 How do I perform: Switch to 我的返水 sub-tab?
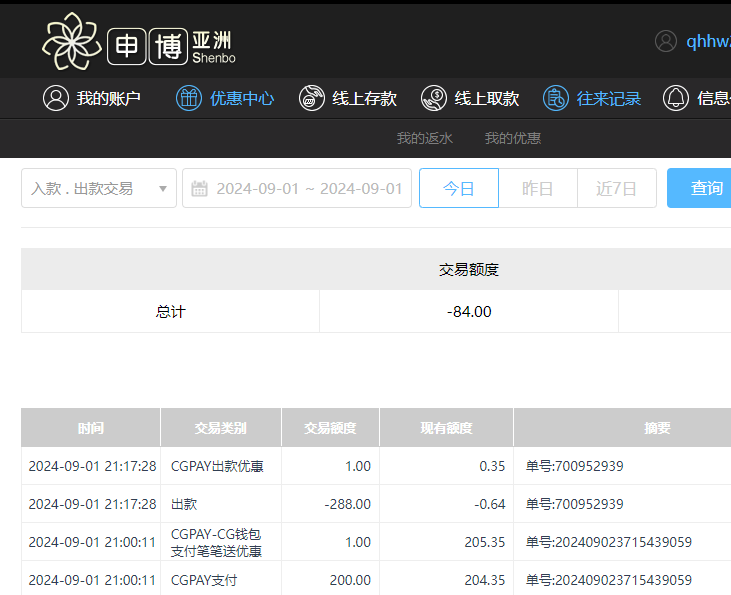pos(424,138)
